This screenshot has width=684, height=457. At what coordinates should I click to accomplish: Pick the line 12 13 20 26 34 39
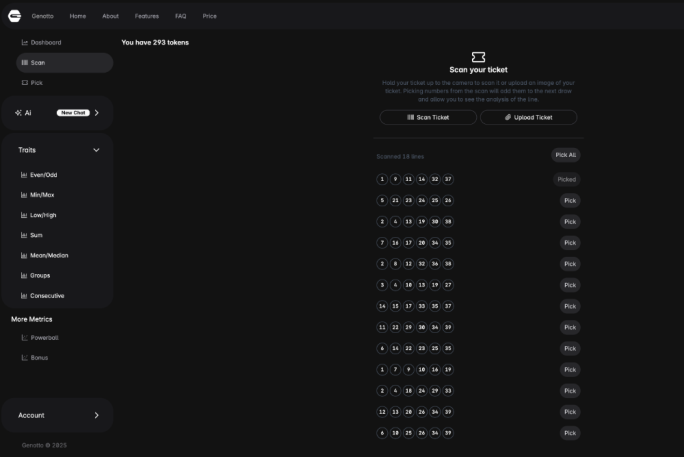click(x=570, y=412)
